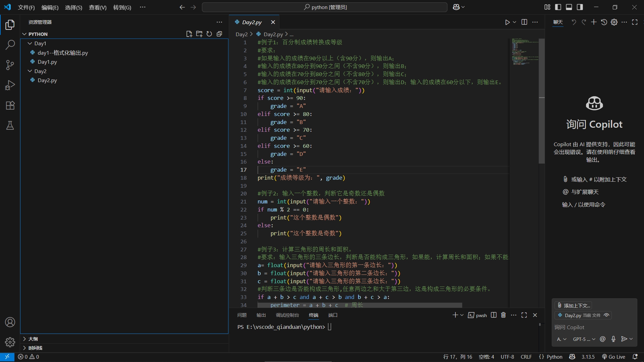Open the run options dropdown arrow
The image size is (644, 362).
515,22
